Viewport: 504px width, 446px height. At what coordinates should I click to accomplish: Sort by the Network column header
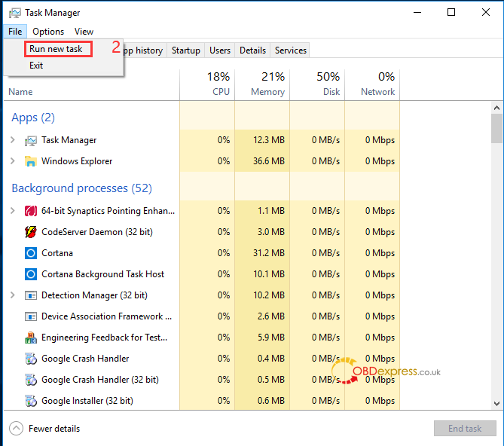click(x=372, y=85)
